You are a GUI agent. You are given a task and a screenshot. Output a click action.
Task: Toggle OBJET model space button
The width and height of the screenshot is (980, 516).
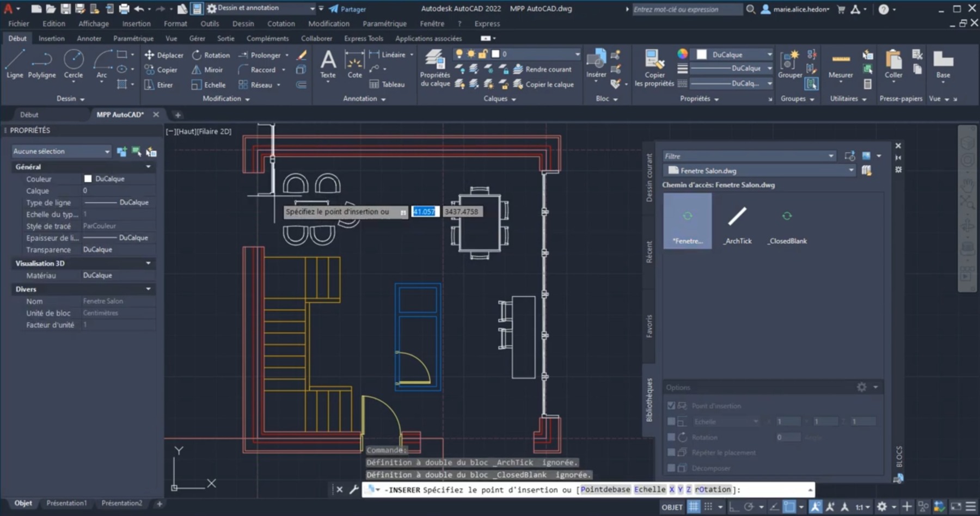click(672, 507)
